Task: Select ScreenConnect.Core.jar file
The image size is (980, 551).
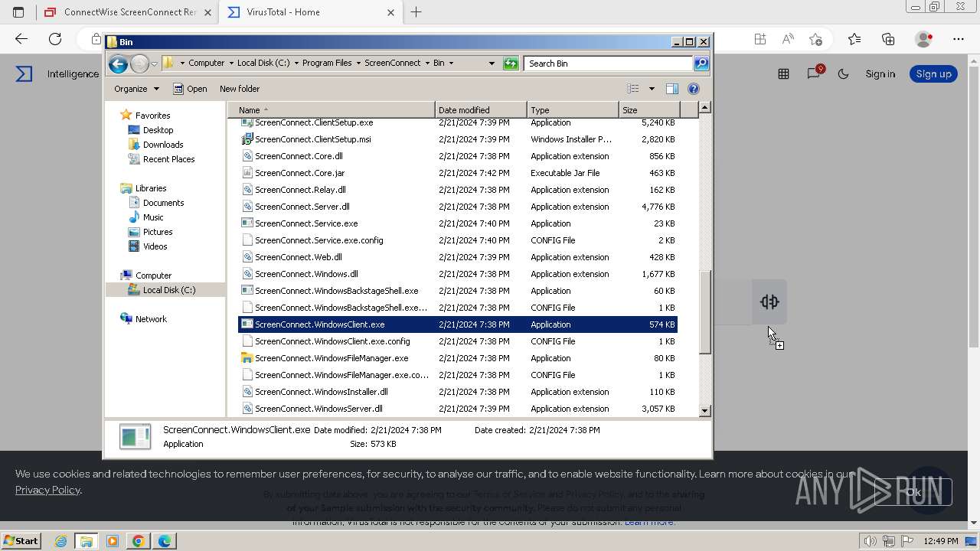Action: click(x=458, y=173)
